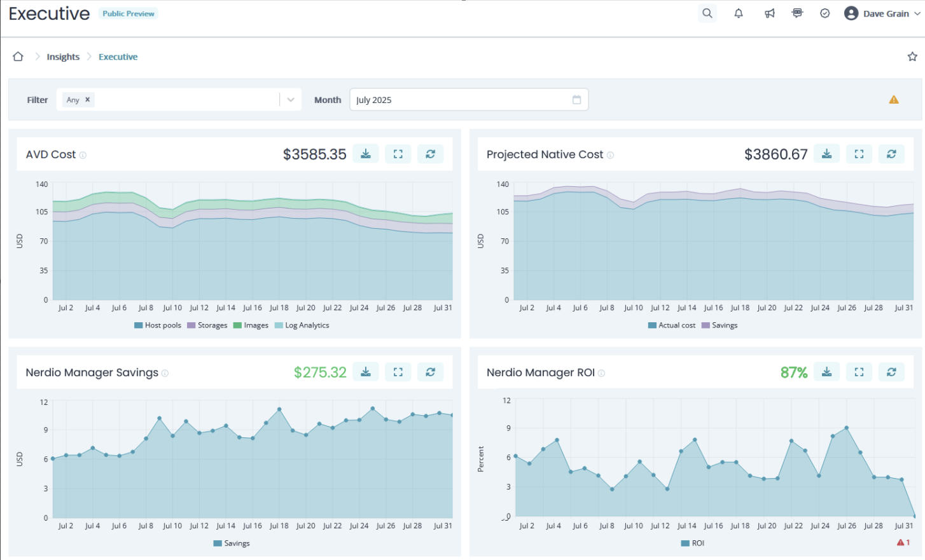Open the announcements megaphone icon
This screenshot has height=560, width=925.
tap(770, 13)
